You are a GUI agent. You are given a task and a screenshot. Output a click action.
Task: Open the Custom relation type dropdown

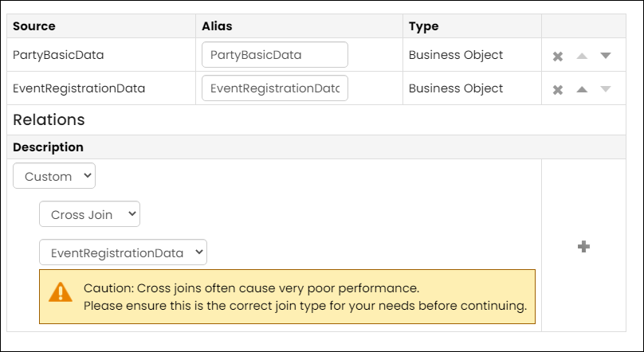(54, 176)
